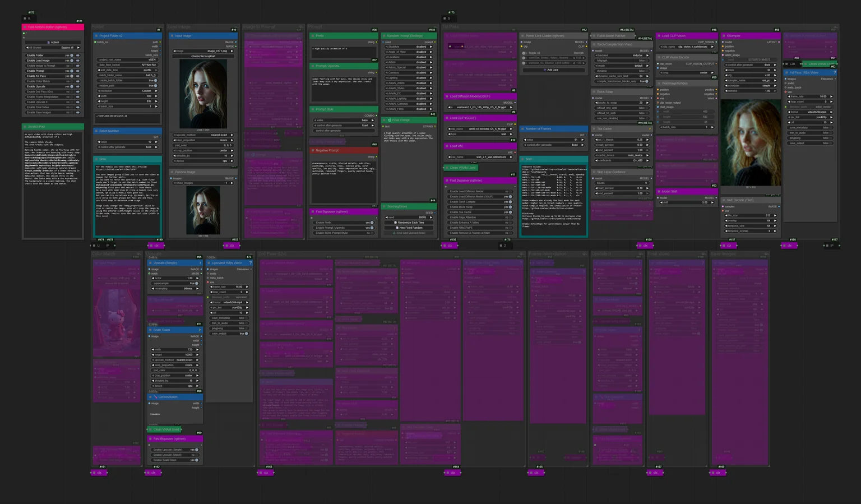Click New Fixed Random seed button

(409, 228)
